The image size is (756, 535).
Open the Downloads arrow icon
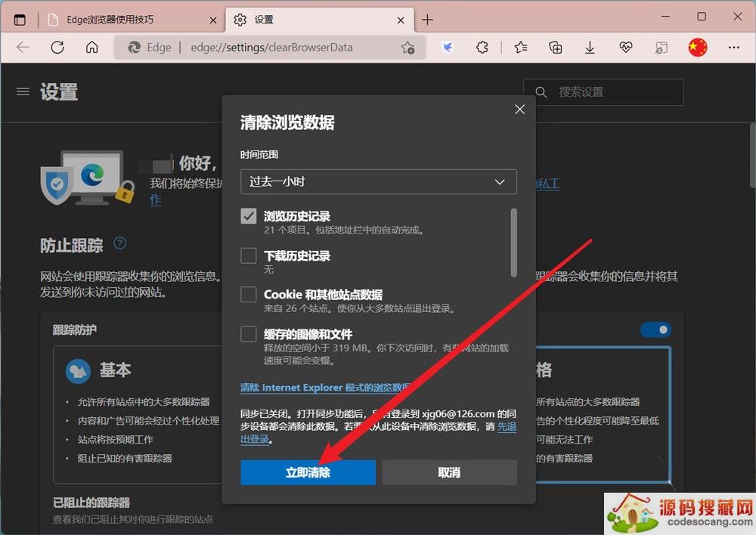(x=590, y=47)
